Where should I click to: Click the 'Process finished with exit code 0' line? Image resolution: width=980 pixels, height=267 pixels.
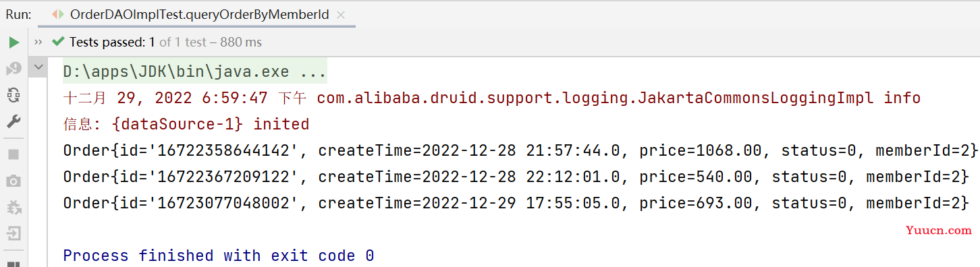(219, 256)
